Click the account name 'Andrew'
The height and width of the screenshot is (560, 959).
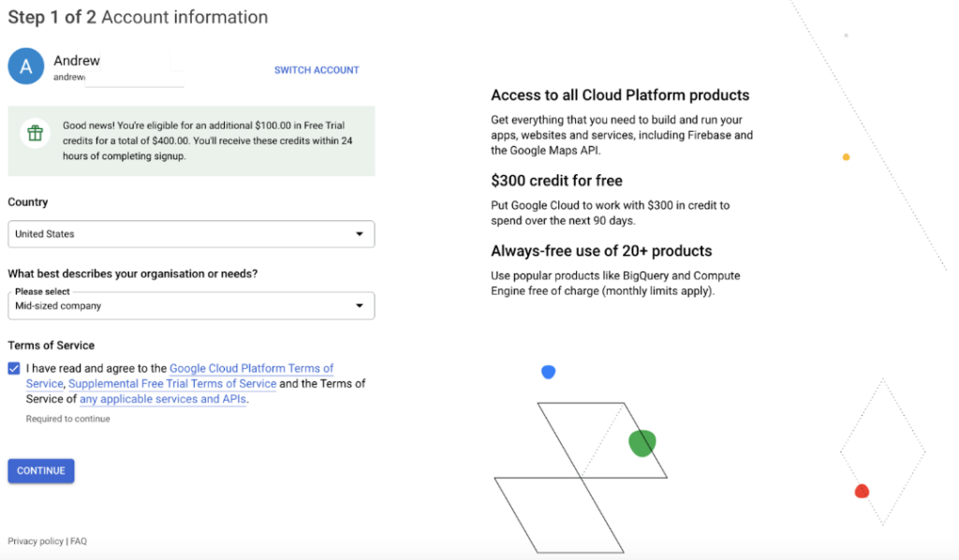pos(77,61)
